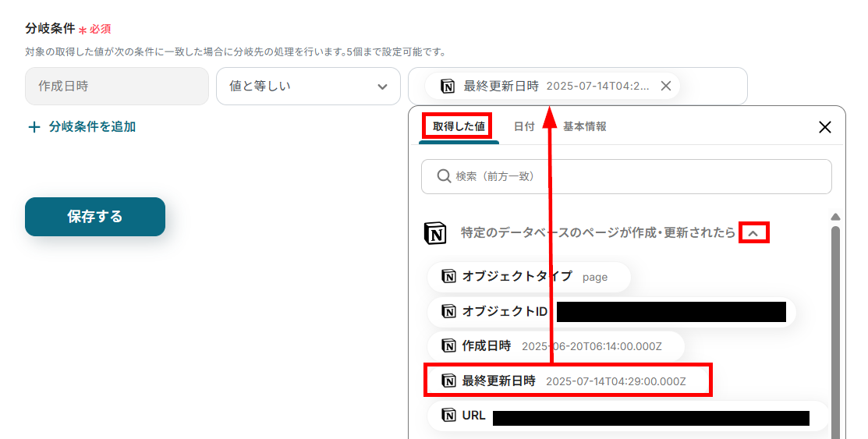Viewport: 868px width, 439px height.
Task: Switch to the 基本情報 tab
Action: click(585, 126)
